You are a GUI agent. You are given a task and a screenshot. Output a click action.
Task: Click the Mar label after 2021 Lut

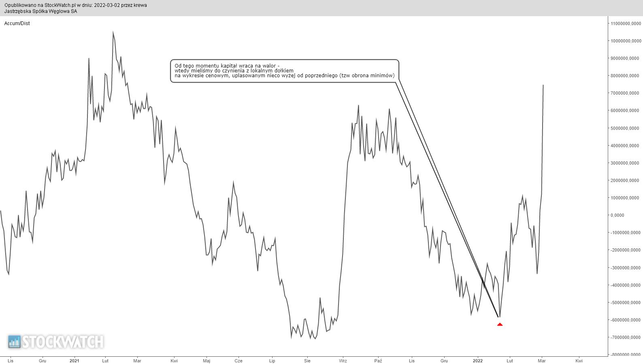137,361
